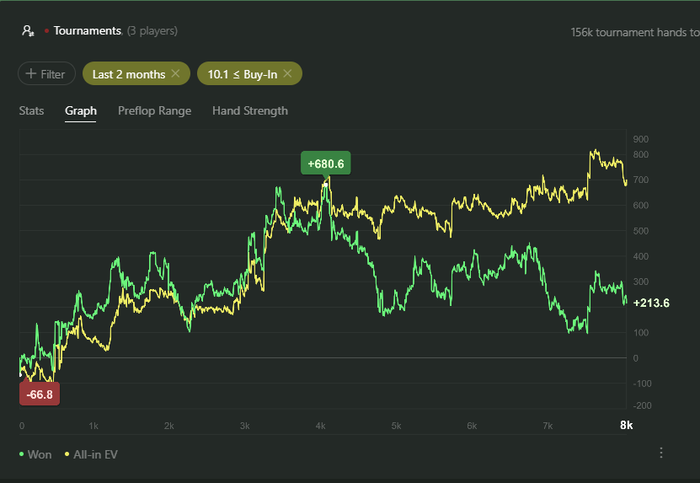Click the 8k x-axis label
This screenshot has width=700, height=483.
pos(626,425)
